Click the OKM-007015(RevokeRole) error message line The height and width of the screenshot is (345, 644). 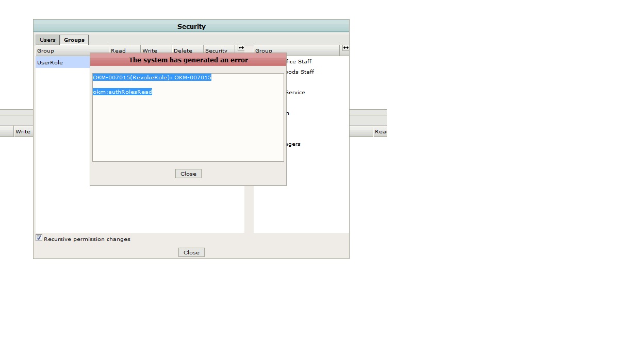point(152,77)
